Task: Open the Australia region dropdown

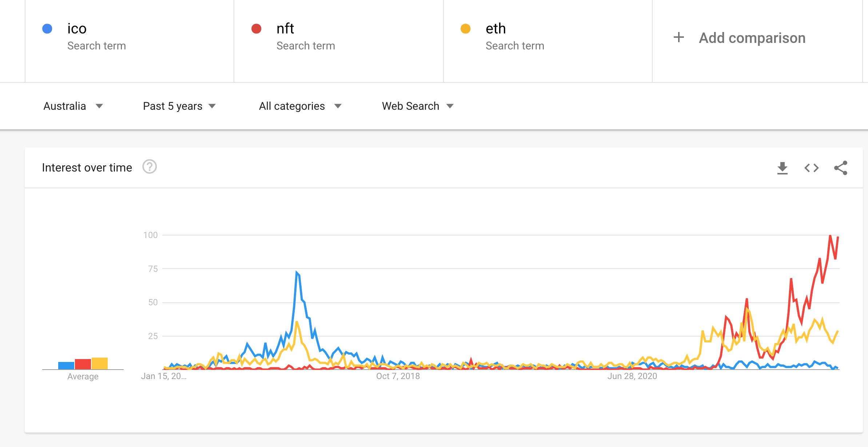Action: click(x=73, y=106)
